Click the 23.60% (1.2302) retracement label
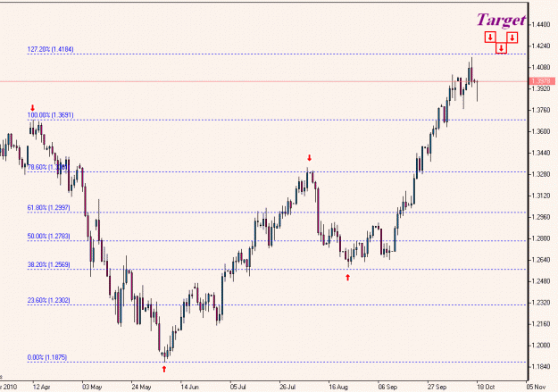 click(x=49, y=300)
